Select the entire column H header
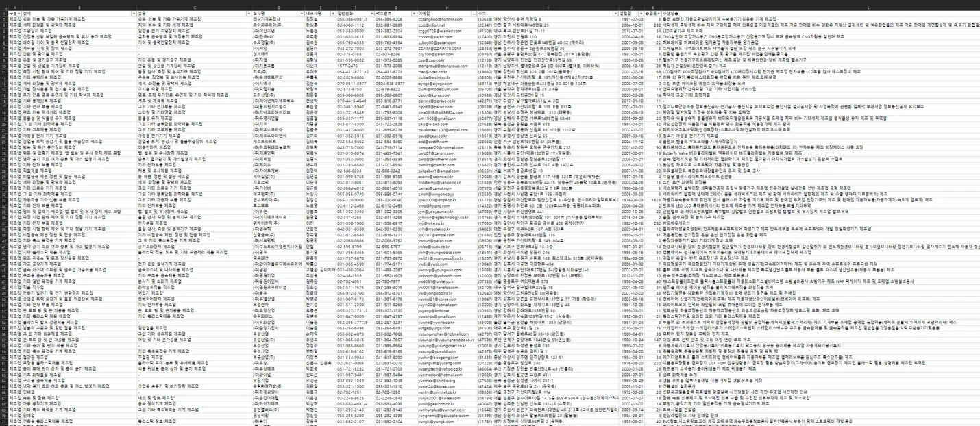The image size is (980, 426). pos(447,8)
